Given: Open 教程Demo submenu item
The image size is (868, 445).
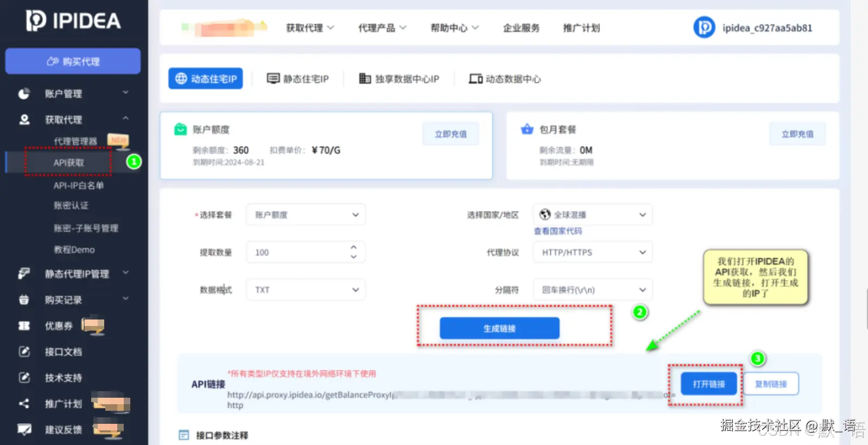Looking at the screenshot, I should click(74, 249).
